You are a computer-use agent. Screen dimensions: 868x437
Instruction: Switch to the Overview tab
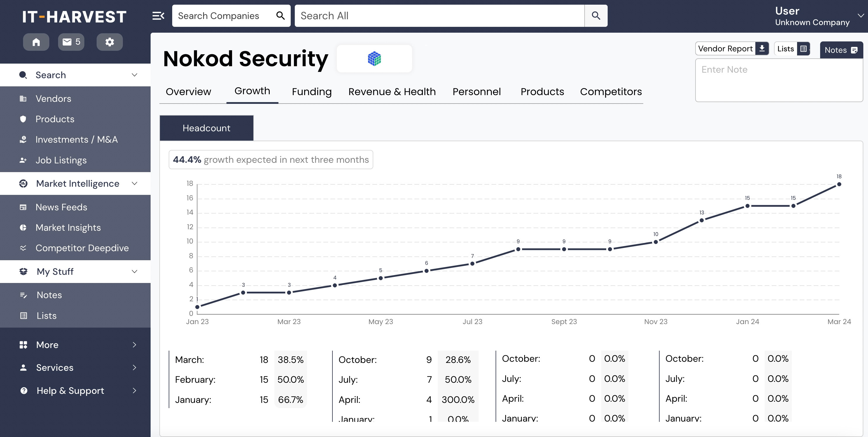[188, 92]
